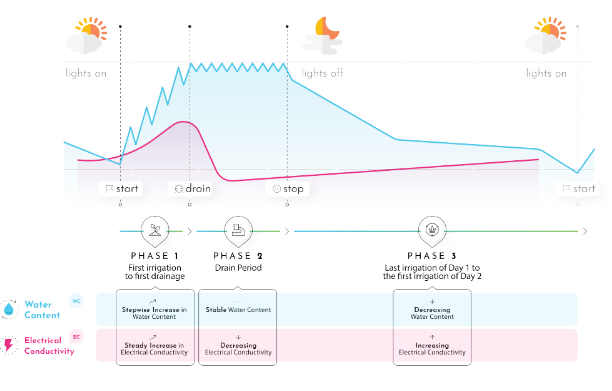This screenshot has height=391, width=612.
Task: Click the chevron arrow after Phase 3
Action: tap(585, 231)
